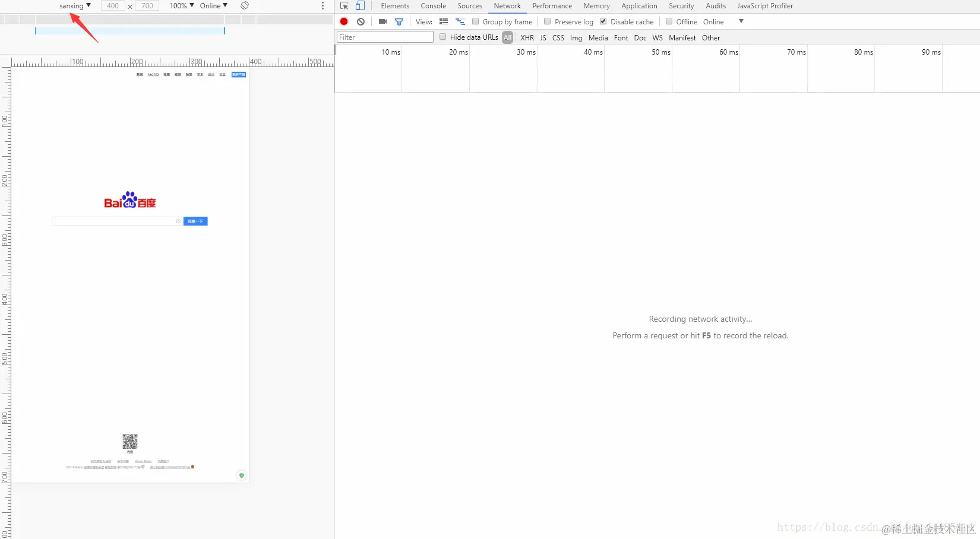Screen dimensions: 980x539
Task: Open the Memory tab
Action: tap(597, 6)
